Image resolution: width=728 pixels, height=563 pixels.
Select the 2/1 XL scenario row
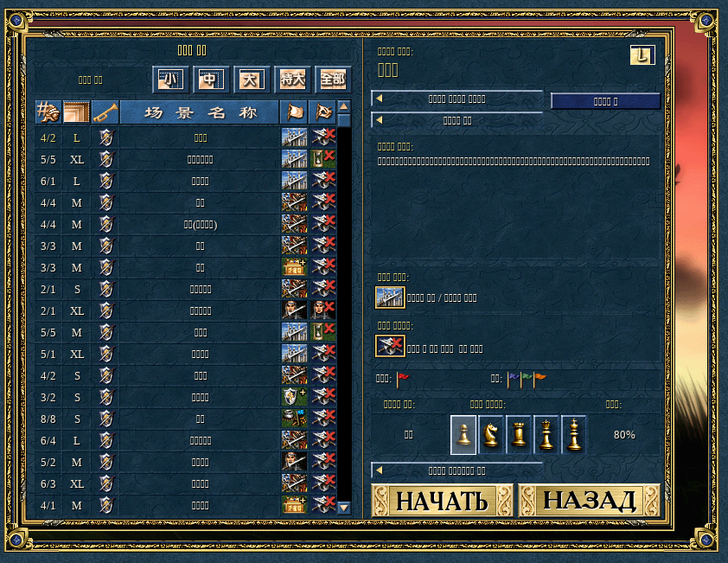click(186, 310)
